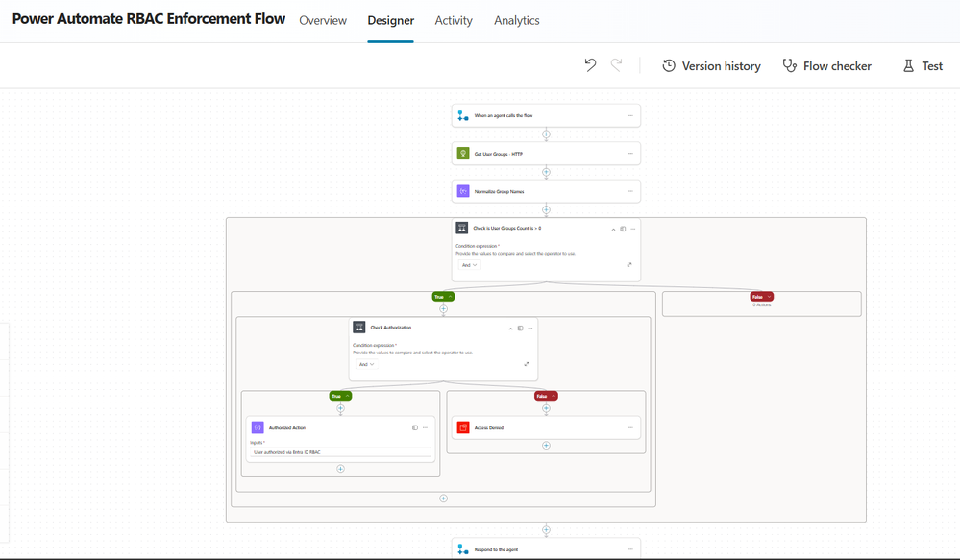The width and height of the screenshot is (960, 560).
Task: Collapse the outer True branch
Action: point(443,297)
